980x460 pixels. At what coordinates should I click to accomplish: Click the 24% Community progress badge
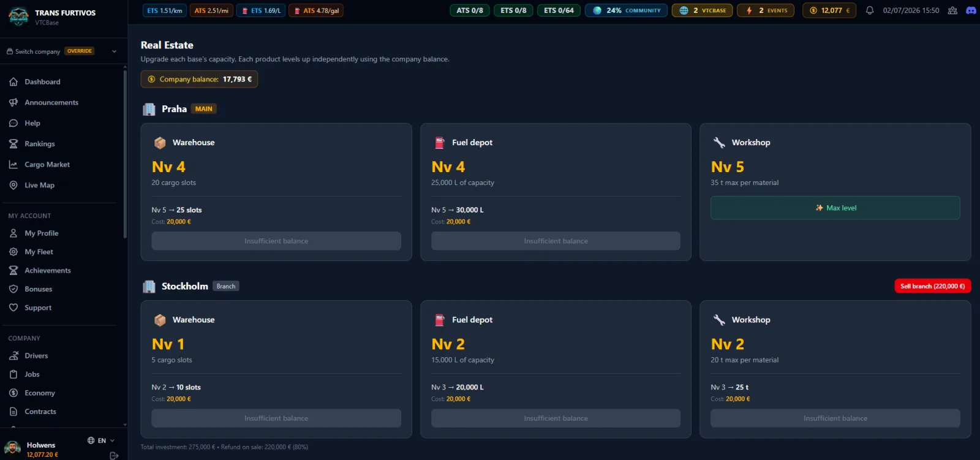pyautogui.click(x=626, y=10)
